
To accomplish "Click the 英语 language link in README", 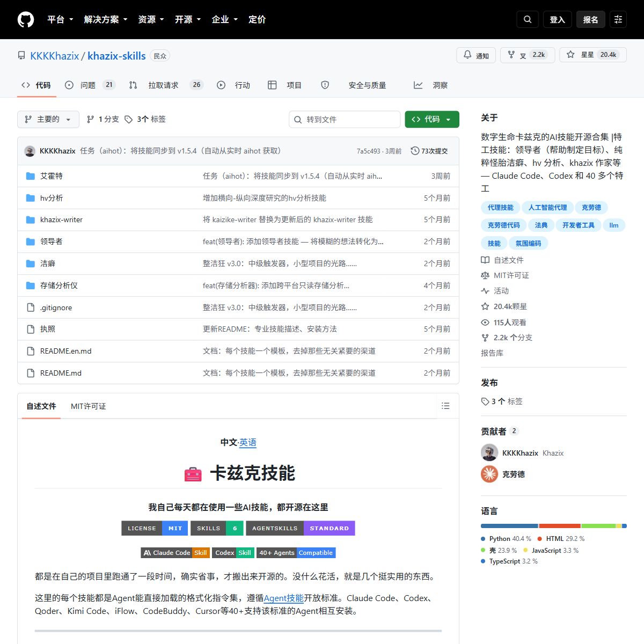I will 248,442.
